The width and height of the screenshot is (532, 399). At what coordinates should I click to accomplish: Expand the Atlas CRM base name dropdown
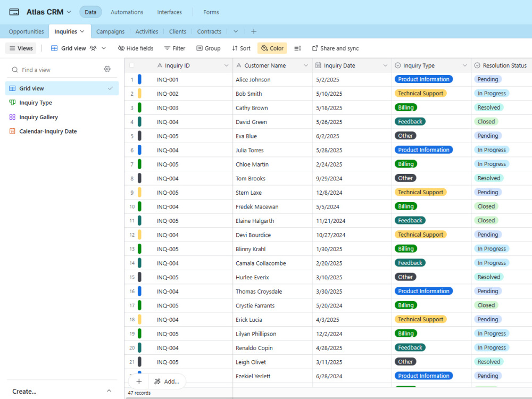(x=69, y=12)
